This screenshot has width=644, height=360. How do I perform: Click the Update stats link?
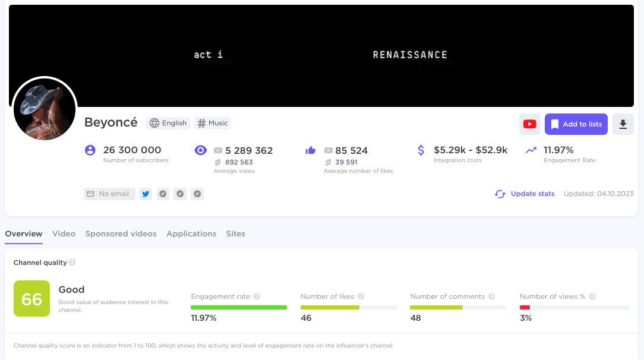point(532,194)
